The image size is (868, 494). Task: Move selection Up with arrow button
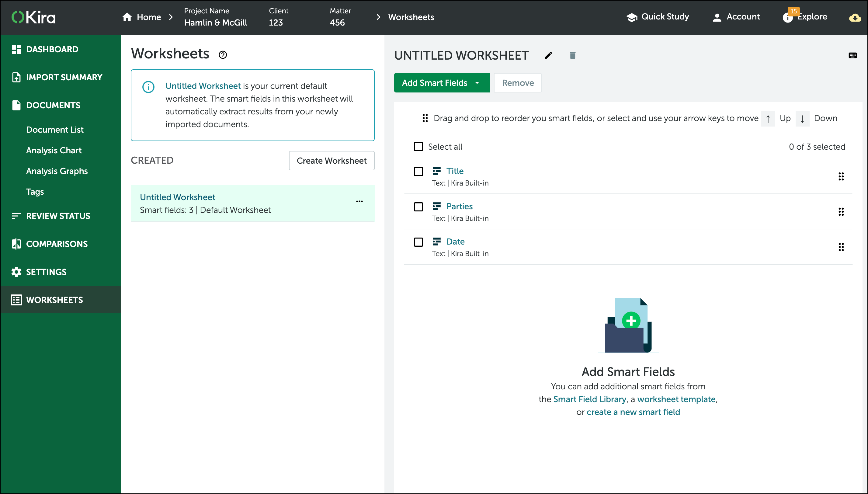tap(768, 118)
